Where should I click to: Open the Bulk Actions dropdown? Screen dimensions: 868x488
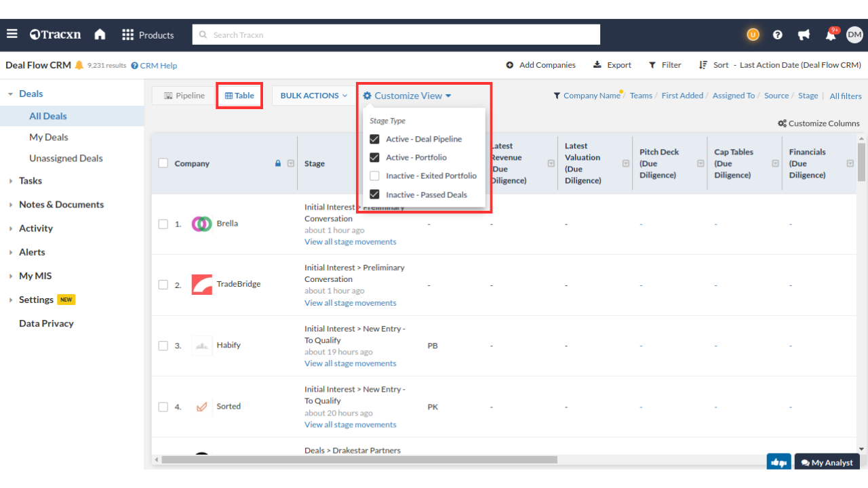pos(313,96)
